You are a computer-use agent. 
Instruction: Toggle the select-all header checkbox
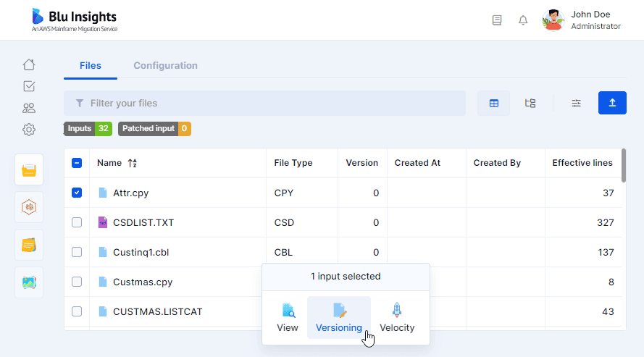77,163
